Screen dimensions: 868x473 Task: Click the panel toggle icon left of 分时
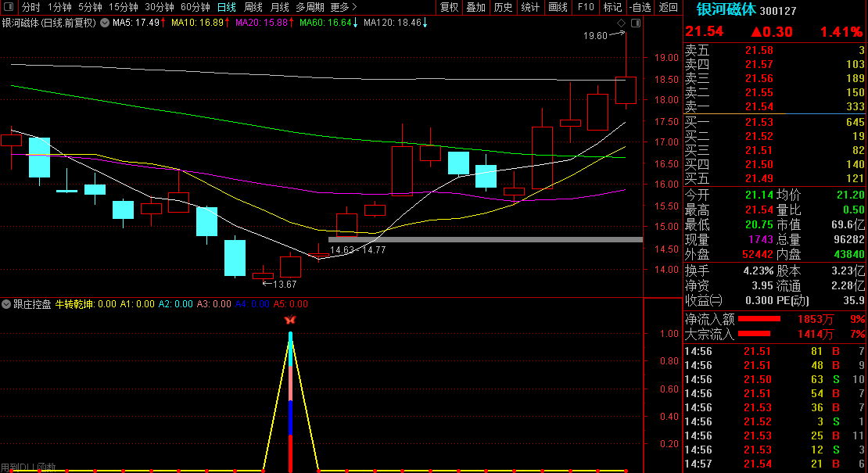pyautogui.click(x=9, y=7)
